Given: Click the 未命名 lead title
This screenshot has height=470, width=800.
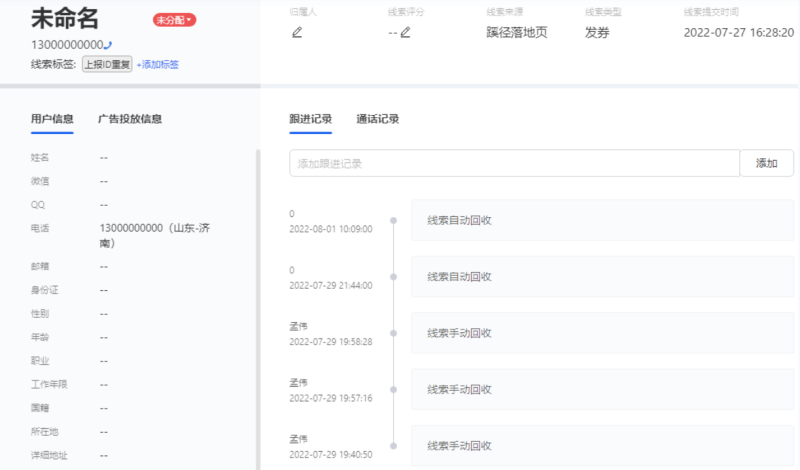Looking at the screenshot, I should coord(65,18).
